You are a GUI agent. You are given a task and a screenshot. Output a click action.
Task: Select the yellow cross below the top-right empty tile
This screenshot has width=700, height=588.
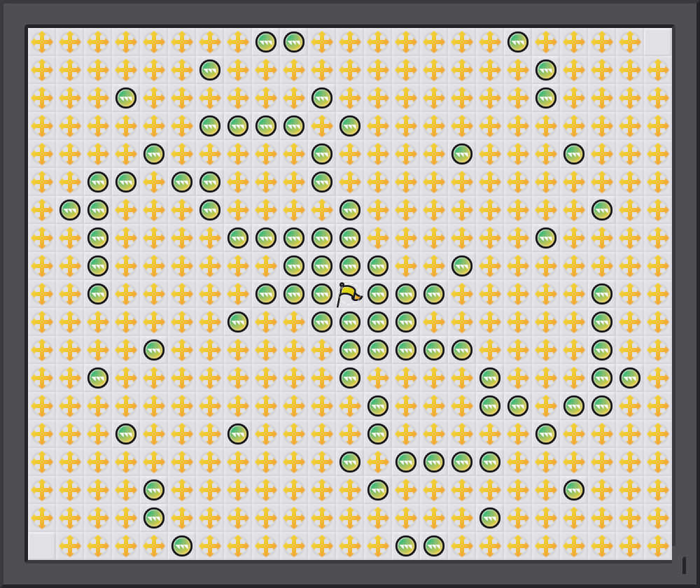click(x=658, y=70)
